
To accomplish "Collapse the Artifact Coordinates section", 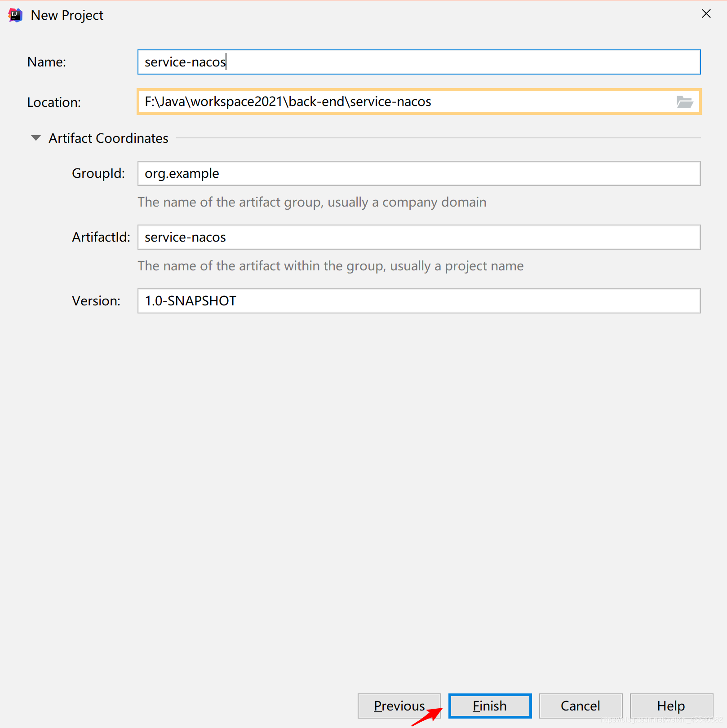I will point(36,138).
